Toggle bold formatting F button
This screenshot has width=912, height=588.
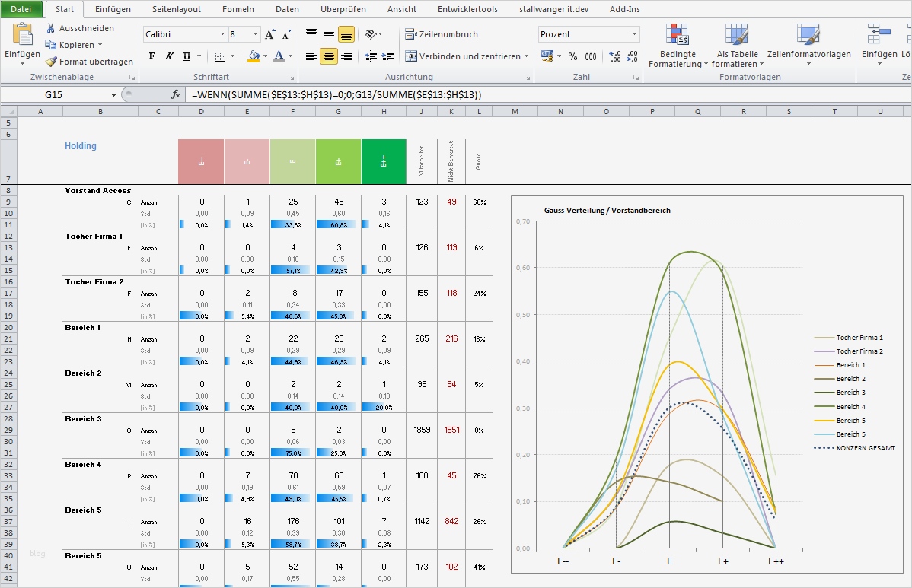[151, 56]
